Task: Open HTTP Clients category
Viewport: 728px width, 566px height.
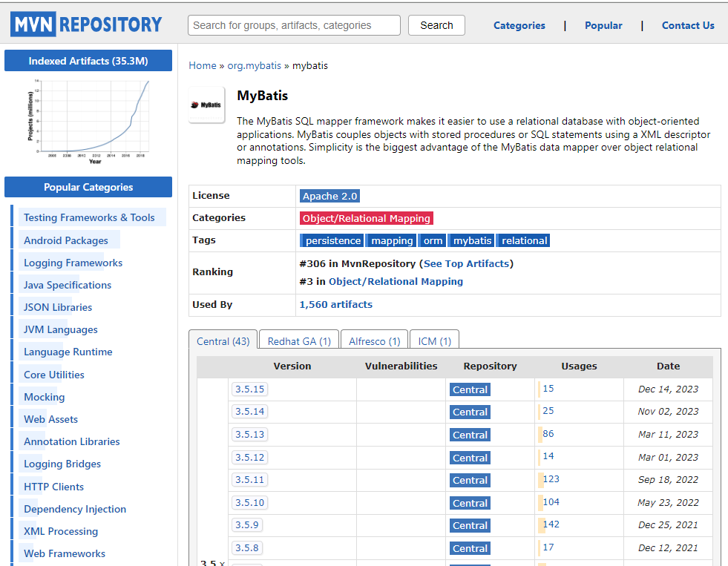Action: pyautogui.click(x=53, y=487)
